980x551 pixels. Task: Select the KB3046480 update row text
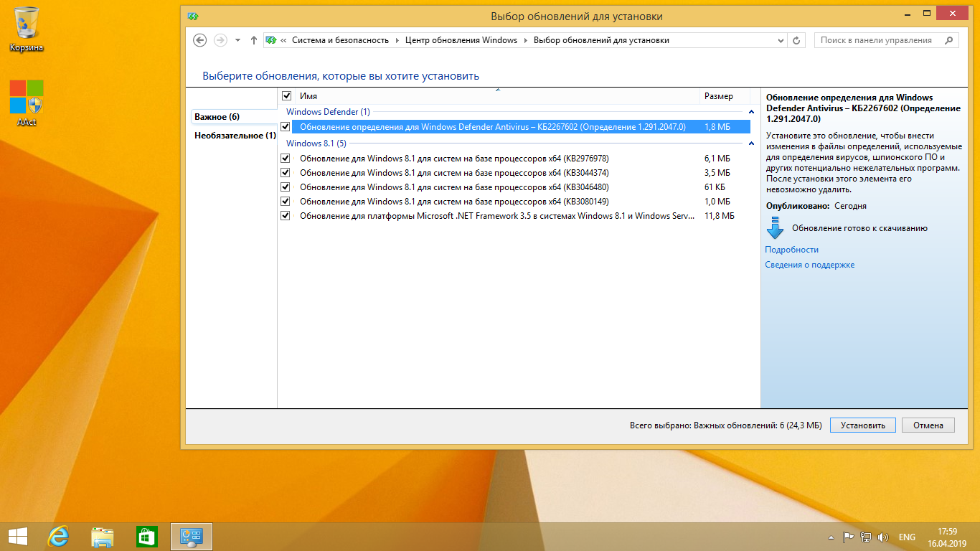pos(454,187)
